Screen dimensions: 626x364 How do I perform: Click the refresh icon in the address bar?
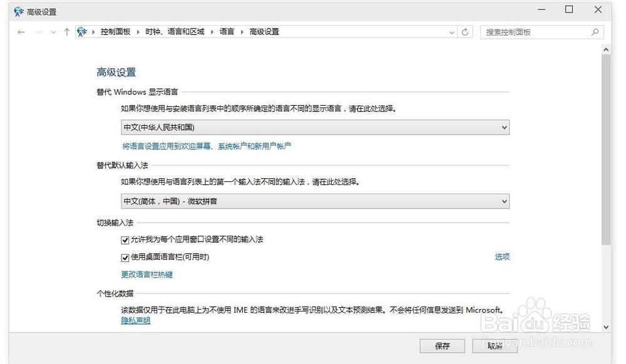click(464, 32)
